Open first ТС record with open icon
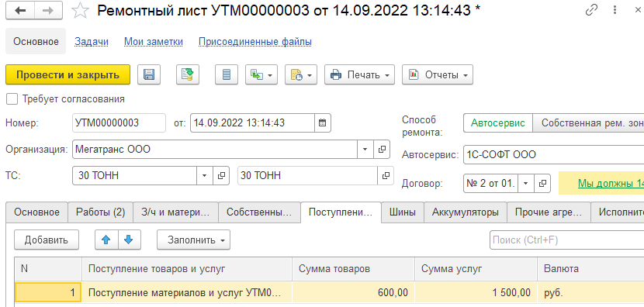 click(221, 176)
